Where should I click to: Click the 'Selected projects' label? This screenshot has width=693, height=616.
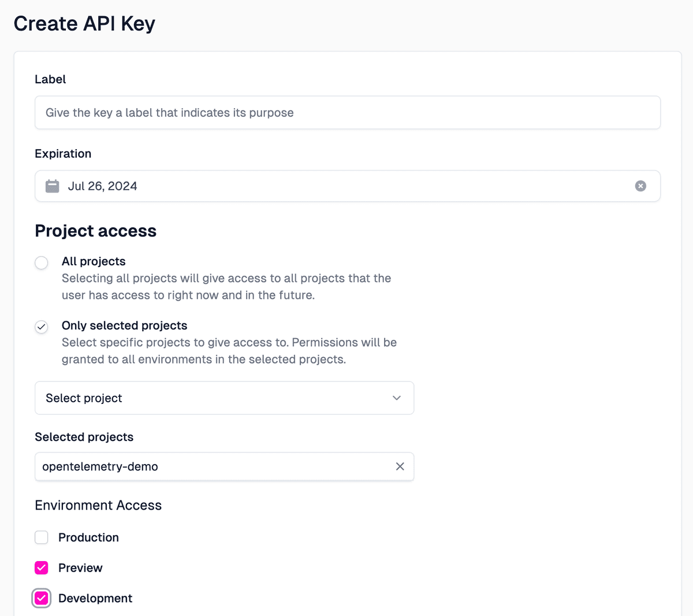(84, 437)
